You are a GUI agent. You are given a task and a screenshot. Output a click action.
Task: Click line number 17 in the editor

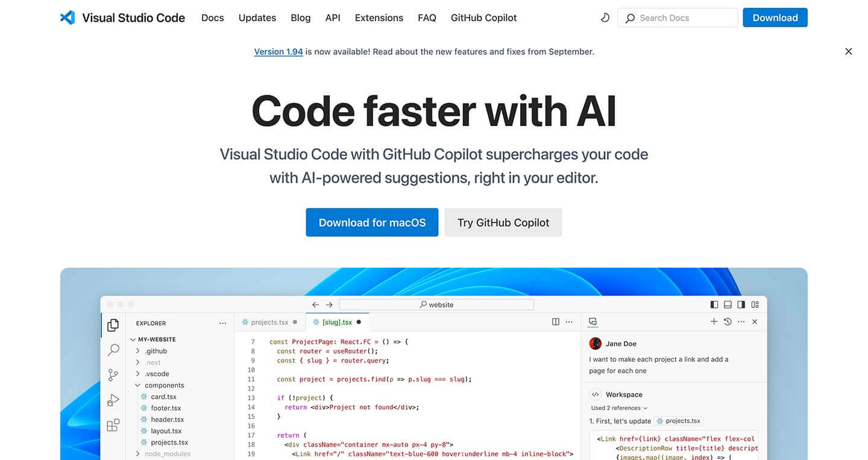(251, 435)
